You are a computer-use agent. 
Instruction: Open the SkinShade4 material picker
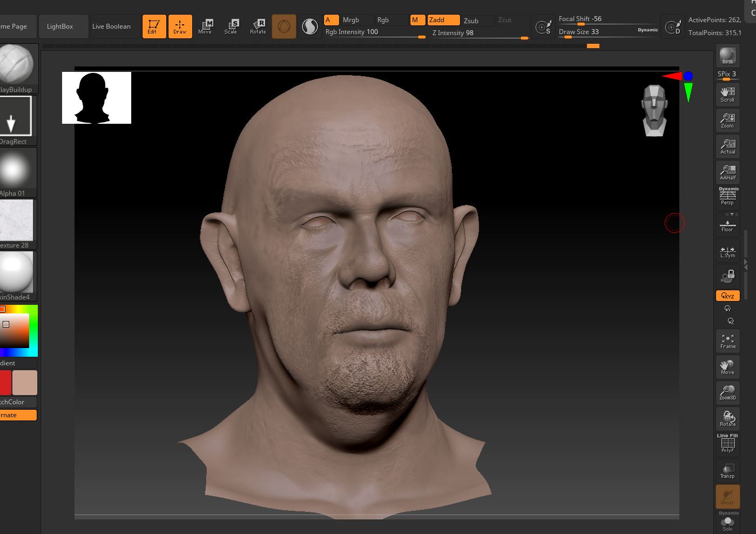pos(18,276)
